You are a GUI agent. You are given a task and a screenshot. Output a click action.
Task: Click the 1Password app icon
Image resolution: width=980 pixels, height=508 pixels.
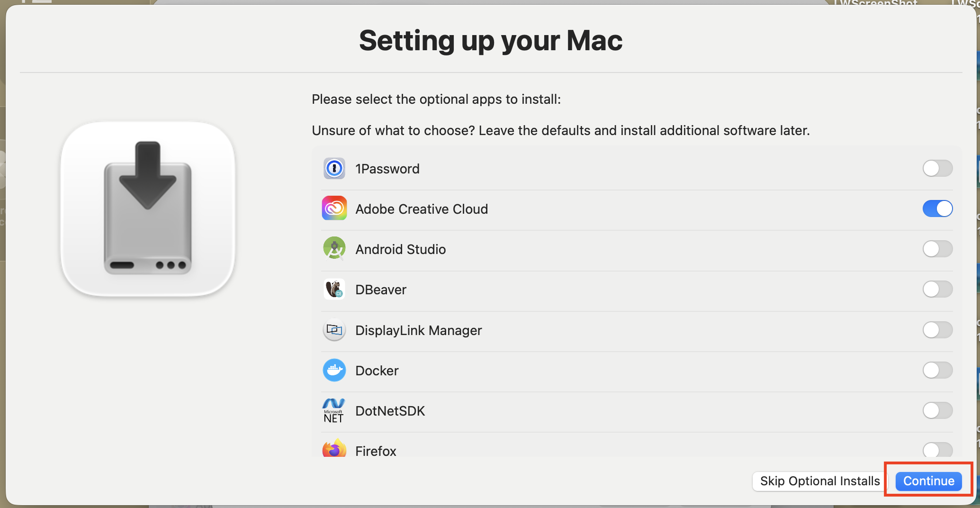pos(334,168)
